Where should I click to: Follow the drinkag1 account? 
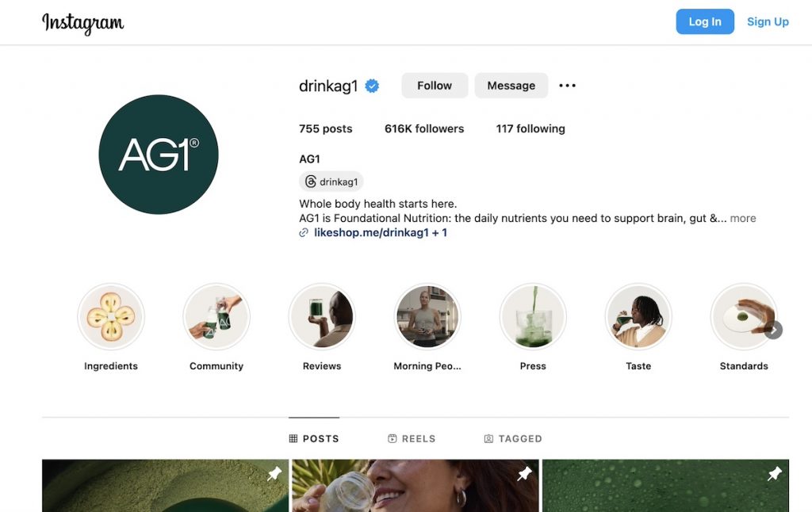click(x=435, y=86)
